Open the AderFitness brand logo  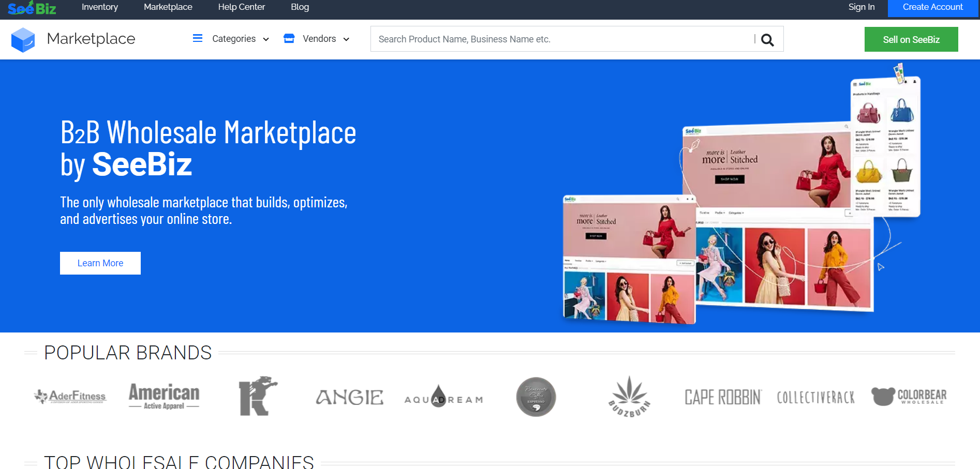point(70,397)
